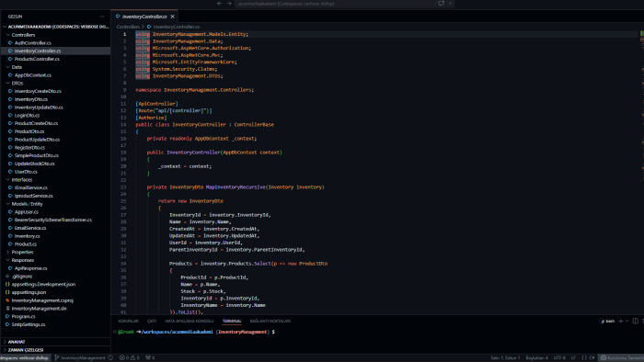This screenshot has height=362, width=644.
Task: Click the ports forwarded indicator
Action: coord(150,358)
